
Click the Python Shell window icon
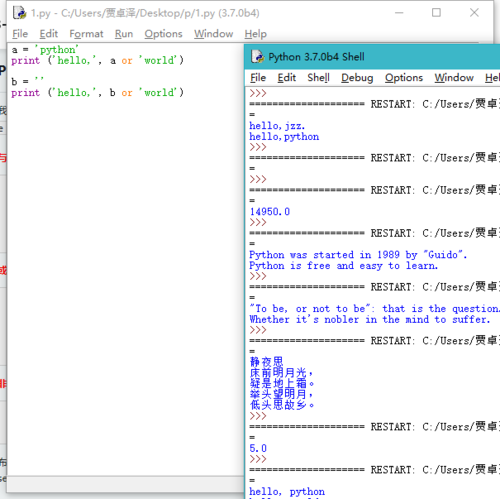[x=257, y=57]
